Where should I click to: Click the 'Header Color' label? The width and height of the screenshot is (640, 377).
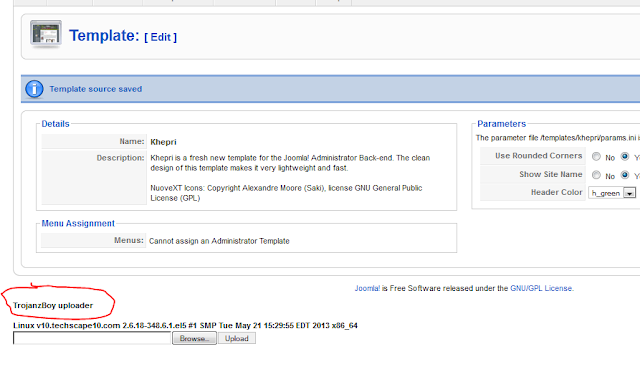pyautogui.click(x=556, y=192)
